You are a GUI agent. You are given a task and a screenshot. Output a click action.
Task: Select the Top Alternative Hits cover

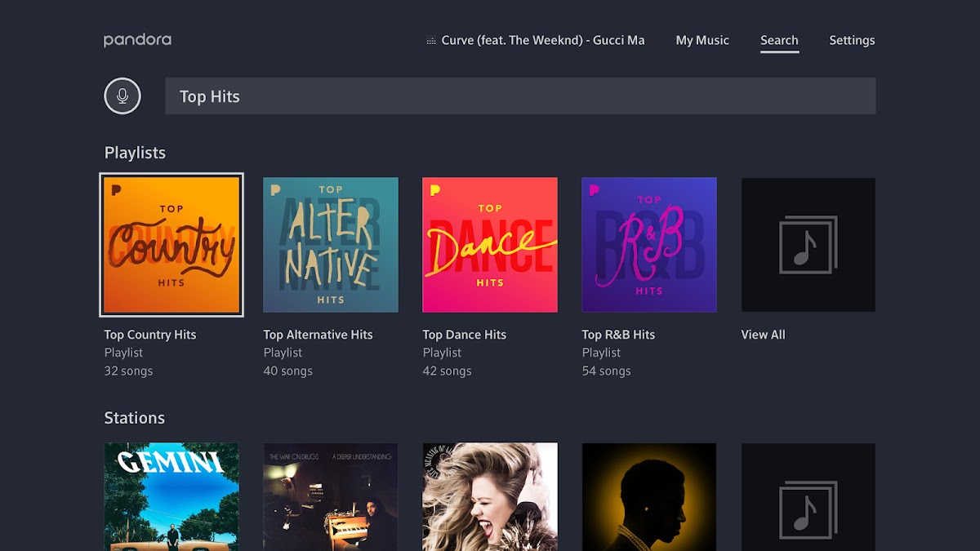(x=331, y=245)
